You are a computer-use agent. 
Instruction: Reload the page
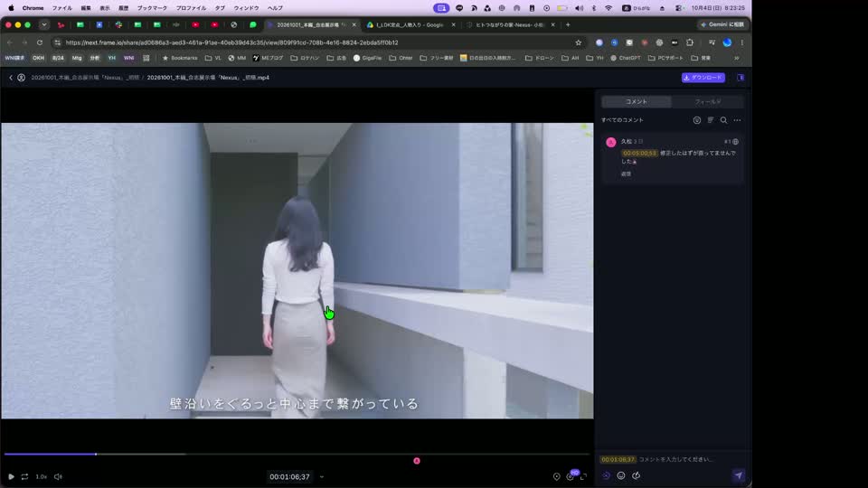[39, 42]
